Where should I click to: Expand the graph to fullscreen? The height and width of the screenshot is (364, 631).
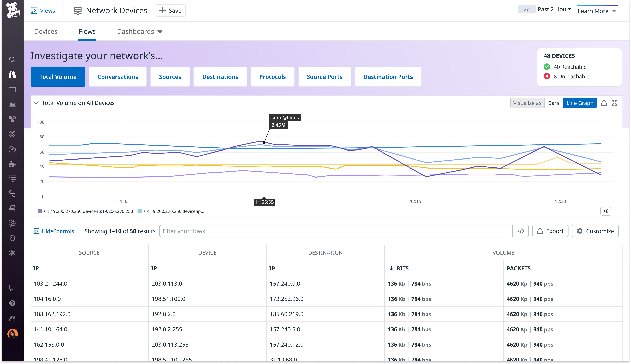[x=615, y=102]
